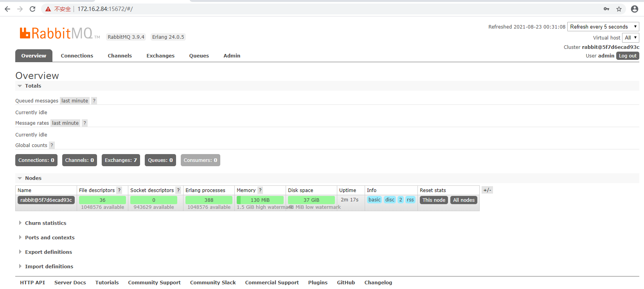
Task: Click the disc info tag
Action: [x=390, y=200]
